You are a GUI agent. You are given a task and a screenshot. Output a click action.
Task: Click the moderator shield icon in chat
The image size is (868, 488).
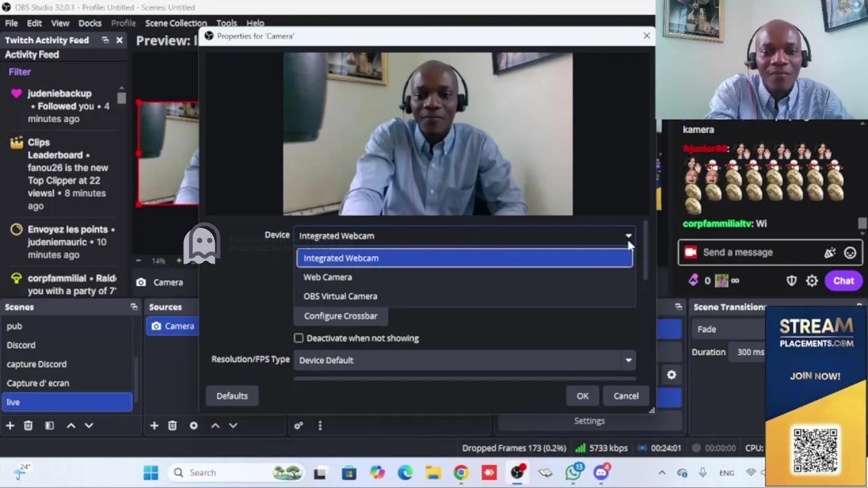791,281
